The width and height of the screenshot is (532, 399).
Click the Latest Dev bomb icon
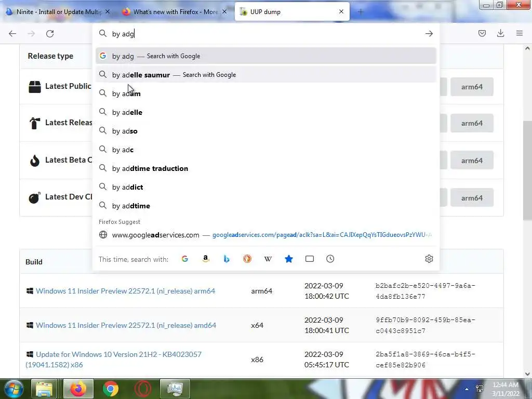click(35, 197)
